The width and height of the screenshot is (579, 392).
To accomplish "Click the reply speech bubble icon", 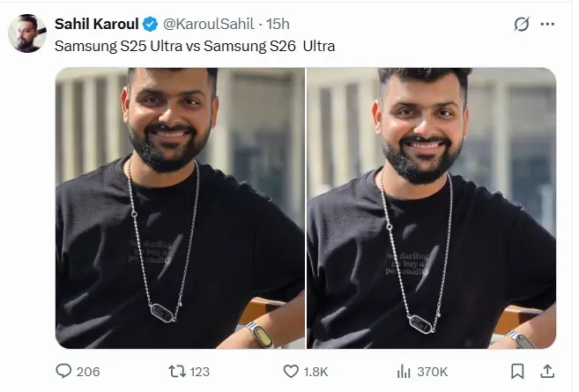I will coord(63,371).
